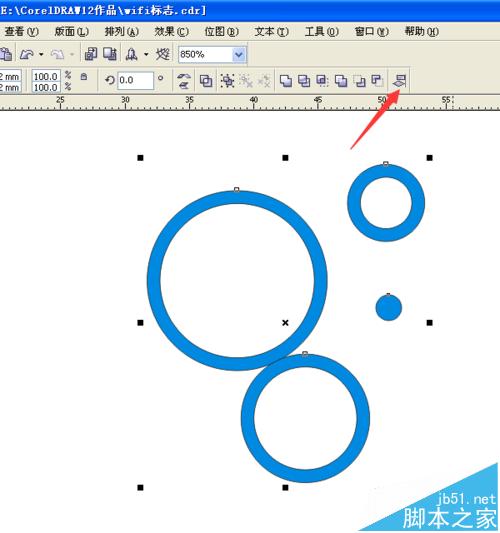Click the Undo arrow icon
The width and height of the screenshot is (500, 533).
(27, 54)
